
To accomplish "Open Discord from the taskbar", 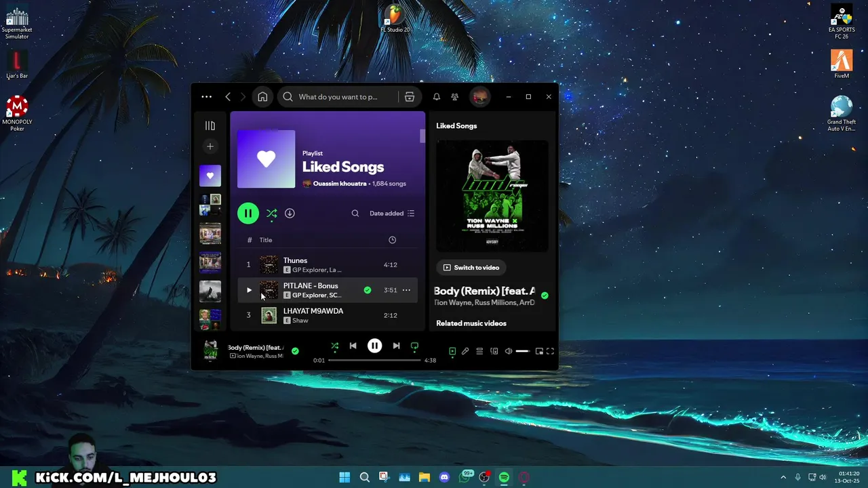I will tap(444, 477).
